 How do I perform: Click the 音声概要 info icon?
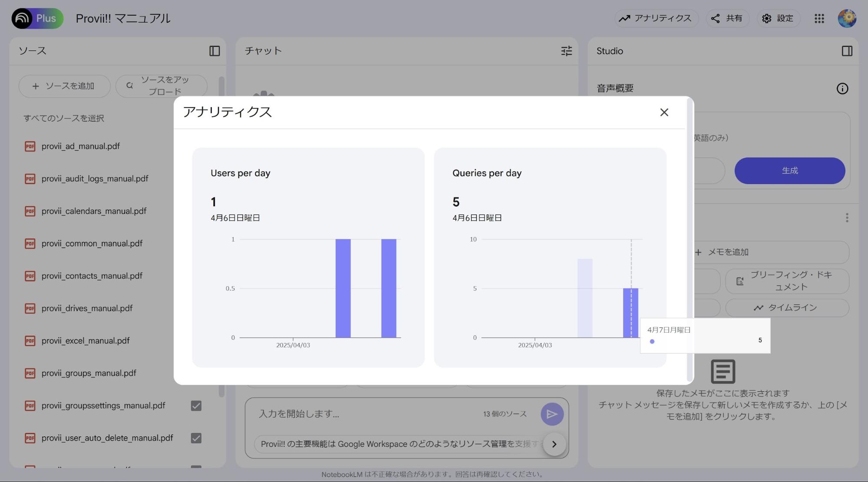coord(842,89)
